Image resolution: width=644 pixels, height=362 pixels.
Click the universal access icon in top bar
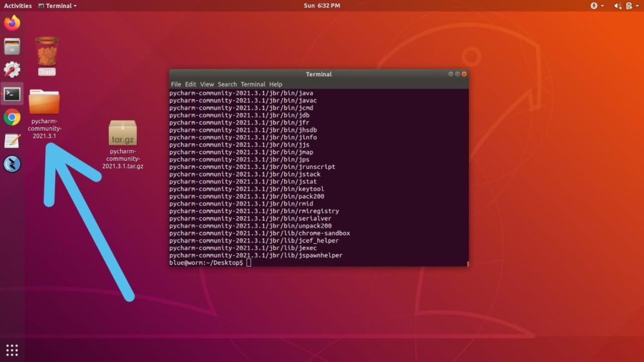pos(594,6)
